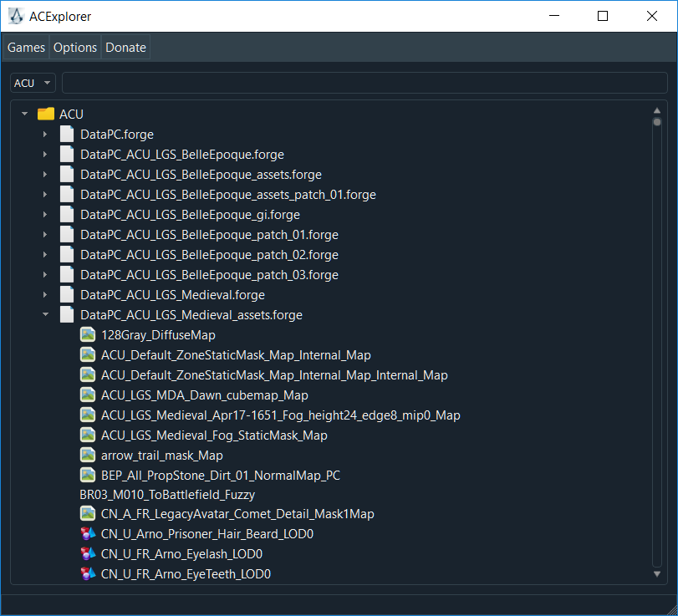The height and width of the screenshot is (616, 678).
Task: Click the file icon of DataPC_ACU_LGS_Medieval_assets.forge
Action: point(67,315)
